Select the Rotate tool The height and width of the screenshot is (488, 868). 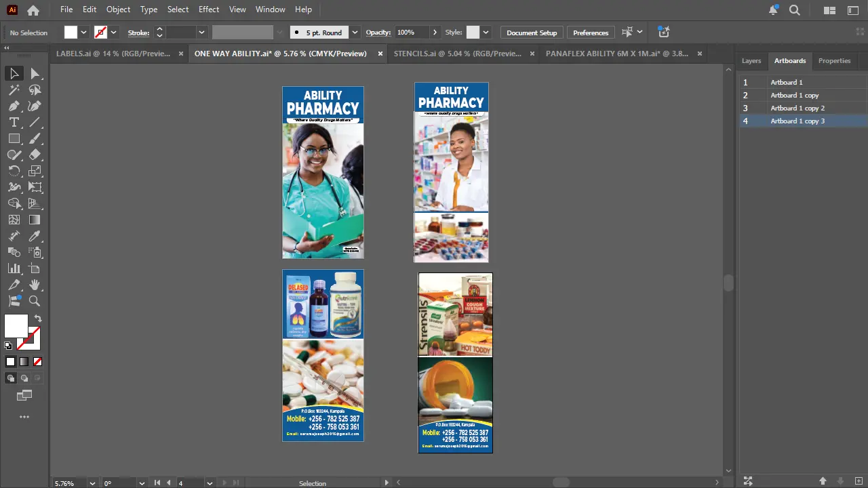14,171
